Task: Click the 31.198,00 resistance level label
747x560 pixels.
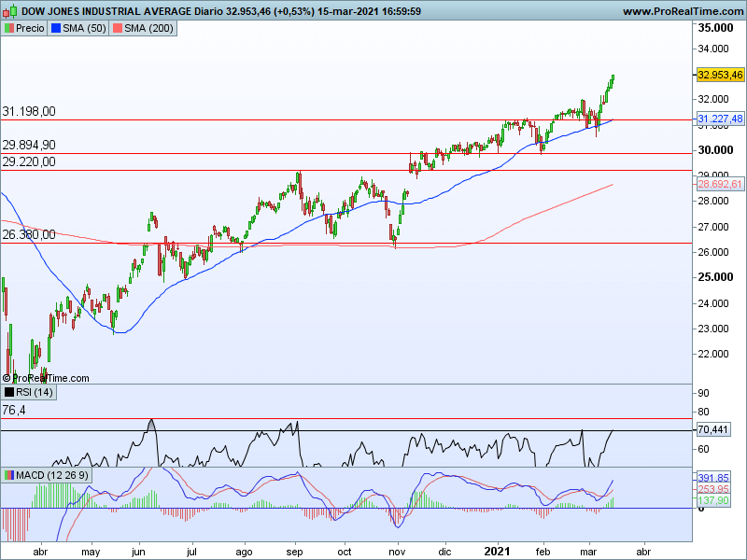Action: point(29,111)
